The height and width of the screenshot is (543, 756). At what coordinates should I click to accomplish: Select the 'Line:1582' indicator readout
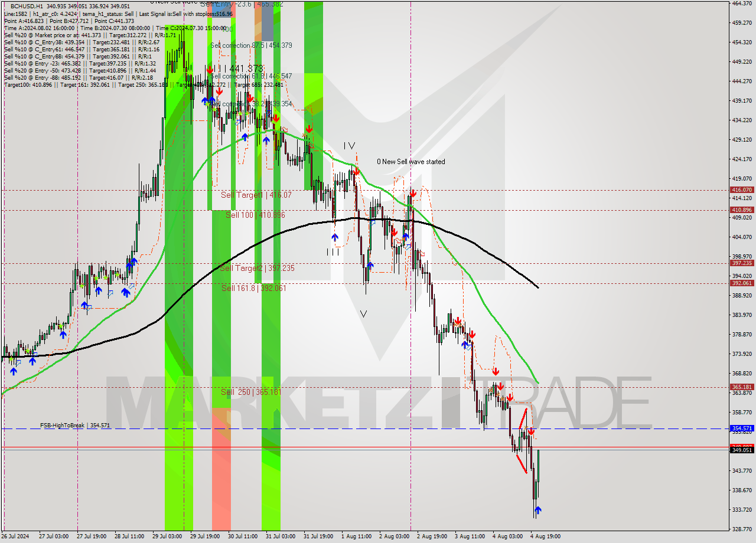coord(15,14)
